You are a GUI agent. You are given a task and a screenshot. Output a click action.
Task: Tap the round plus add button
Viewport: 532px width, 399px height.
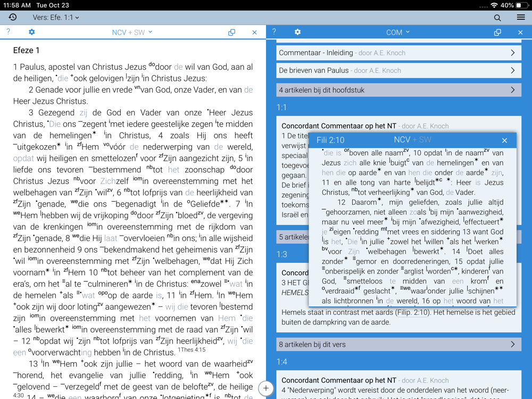click(266, 388)
